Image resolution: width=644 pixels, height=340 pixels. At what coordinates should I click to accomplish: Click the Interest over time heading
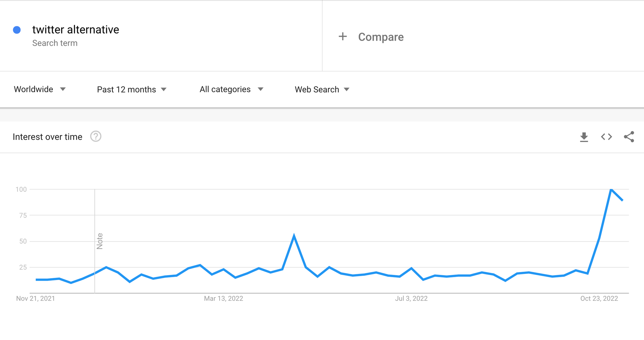[x=47, y=137]
